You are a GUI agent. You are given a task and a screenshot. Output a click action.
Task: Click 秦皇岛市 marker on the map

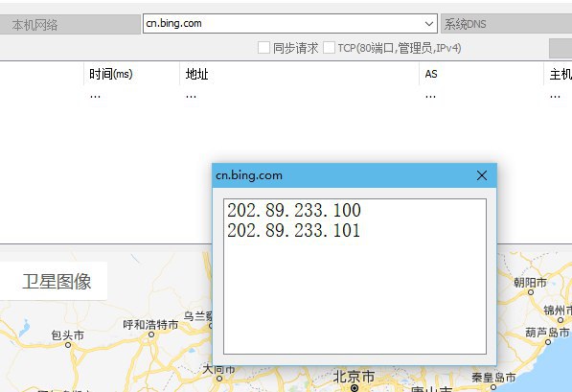493,387
